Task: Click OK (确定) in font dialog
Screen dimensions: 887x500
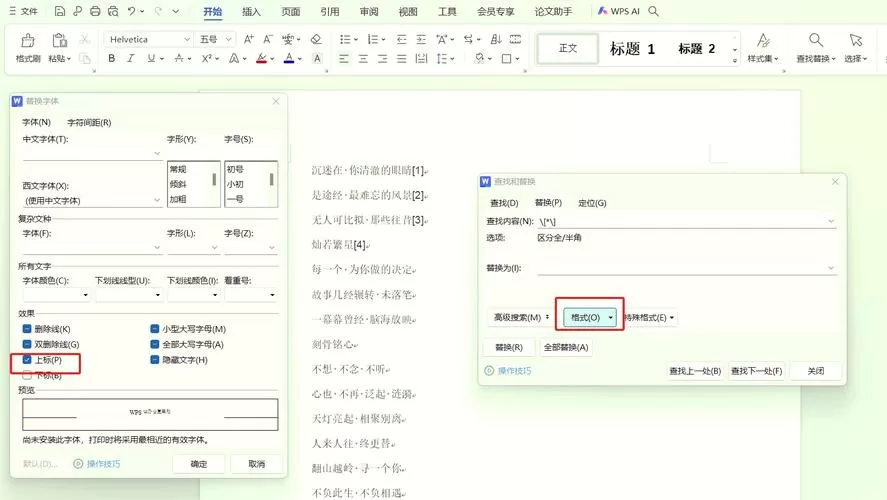Action: click(199, 464)
